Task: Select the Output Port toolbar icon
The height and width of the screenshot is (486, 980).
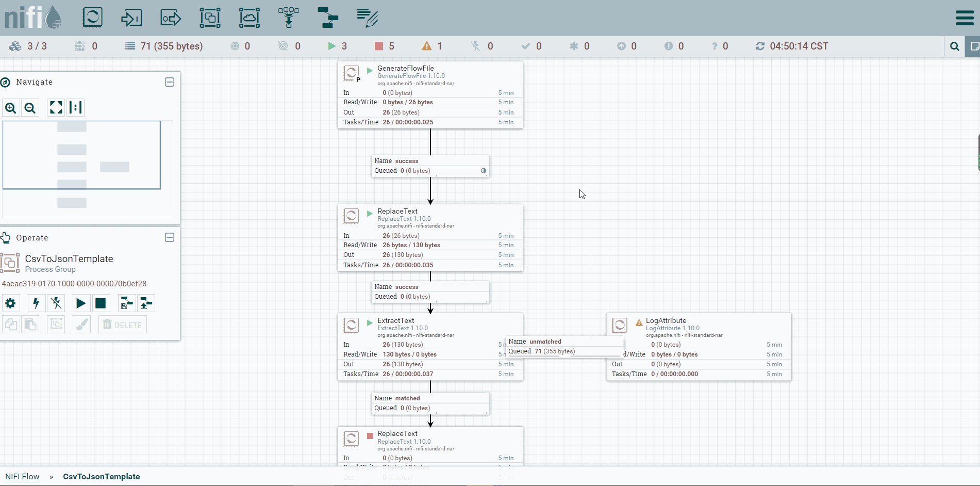Action: pyautogui.click(x=171, y=18)
